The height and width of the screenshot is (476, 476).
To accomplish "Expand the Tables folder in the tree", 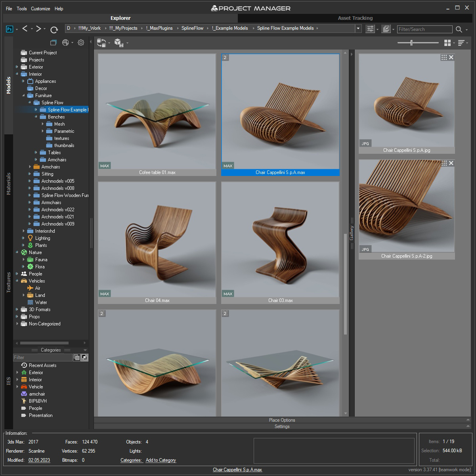I will (36, 152).
